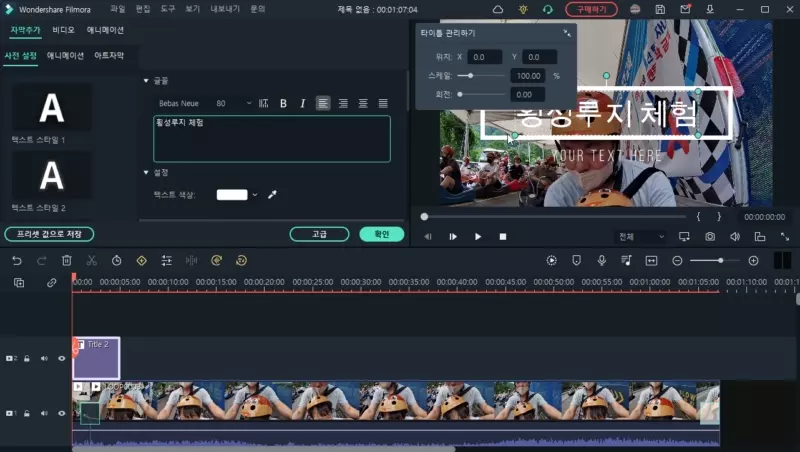Open the File menu
The image size is (800, 452).
click(117, 9)
